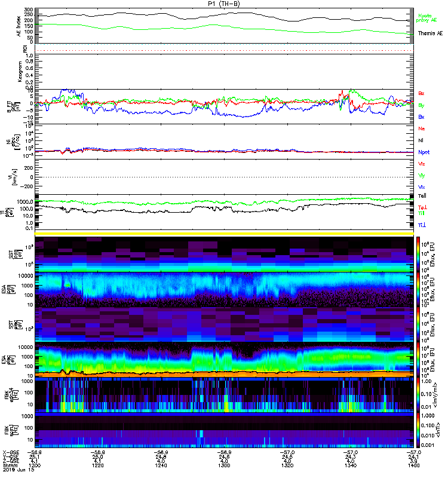This screenshot has width=448, height=478.
Task: Click the yellow bar above the SST spectrogram
Action: click(x=225, y=234)
